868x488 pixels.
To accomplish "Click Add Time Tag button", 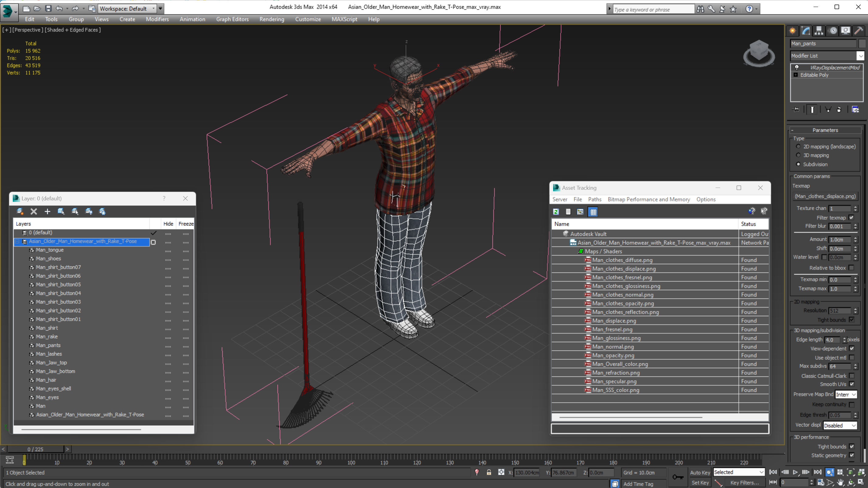I will [638, 484].
